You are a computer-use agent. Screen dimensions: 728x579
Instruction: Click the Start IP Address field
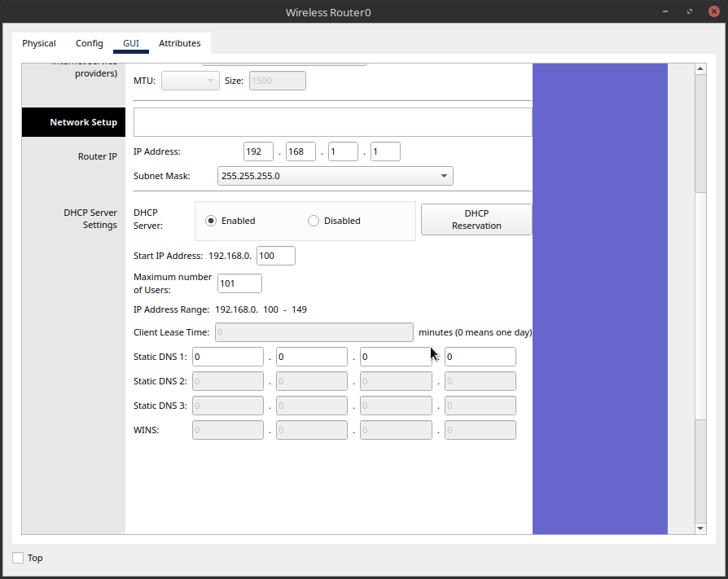click(x=275, y=256)
